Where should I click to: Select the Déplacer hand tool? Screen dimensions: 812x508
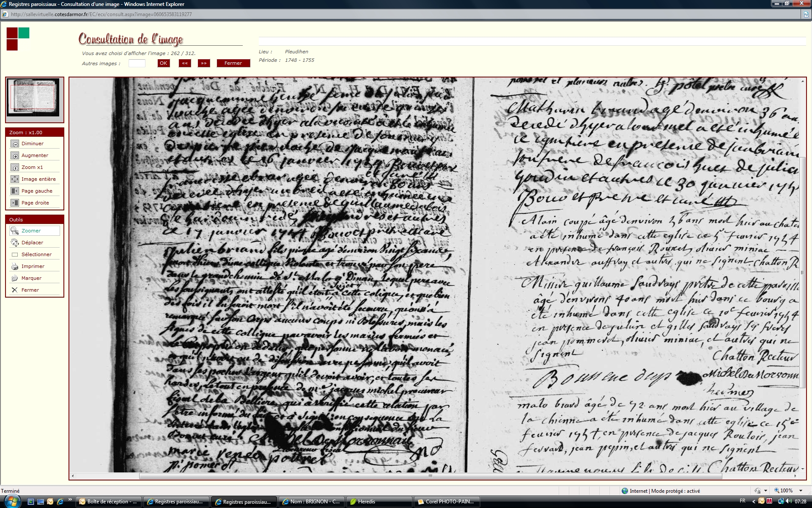coord(15,243)
